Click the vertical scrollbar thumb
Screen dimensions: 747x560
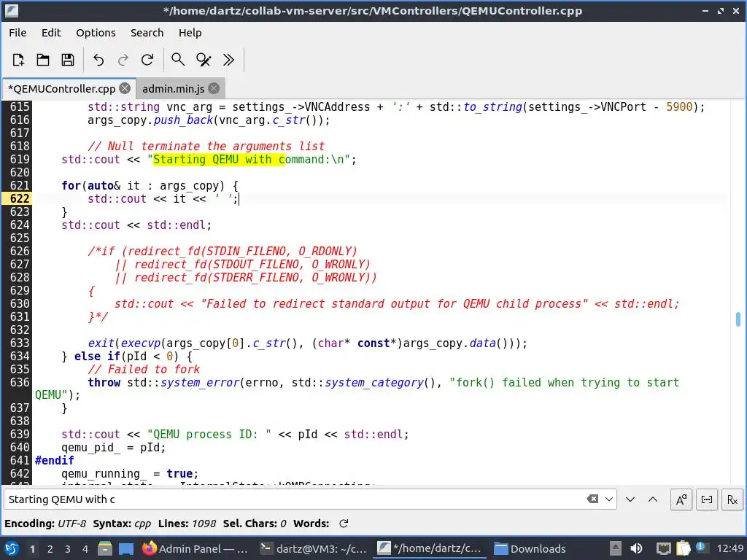click(x=738, y=319)
